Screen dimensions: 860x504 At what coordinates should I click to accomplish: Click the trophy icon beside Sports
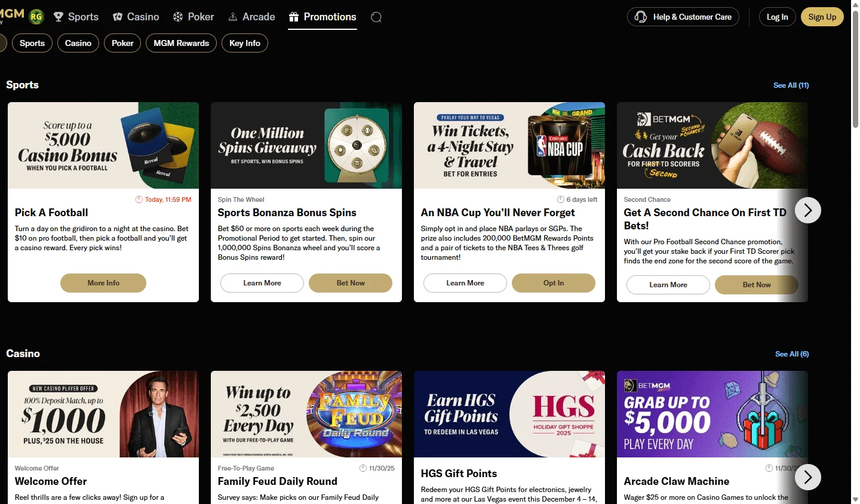pos(58,17)
